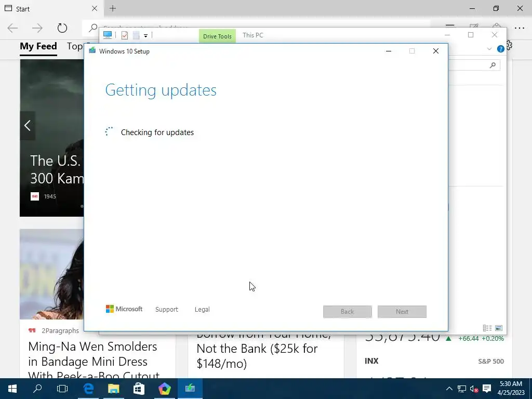Open the U.S. 300 Kam news story
The height and width of the screenshot is (399, 532).
coord(57,170)
